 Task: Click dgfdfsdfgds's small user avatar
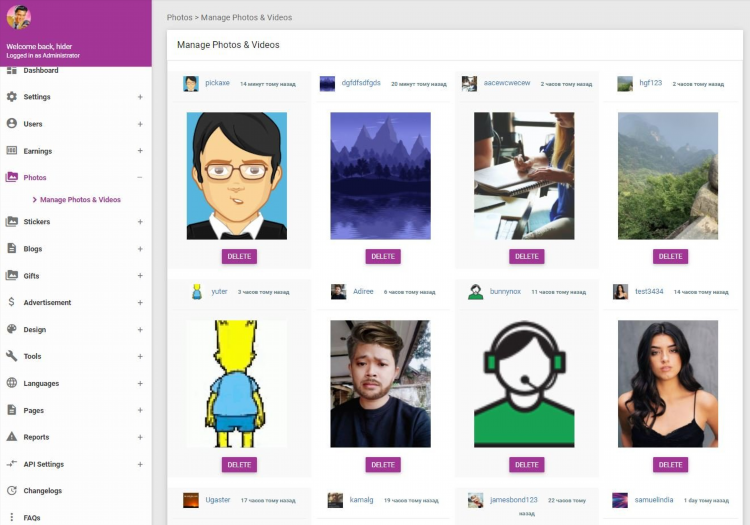327,84
